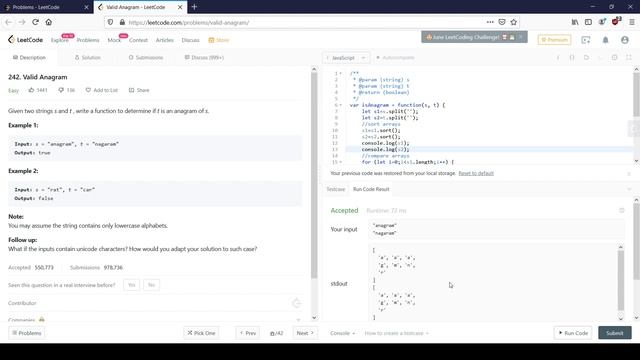Click the LeetCode logo

click(x=25, y=40)
